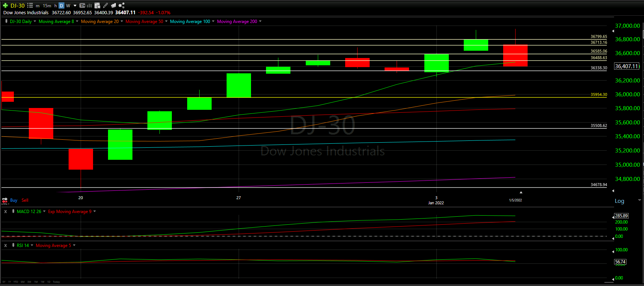The image size is (644, 286).
Task: Click the RSI scale arrow near 100.00
Action: pyautogui.click(x=613, y=251)
